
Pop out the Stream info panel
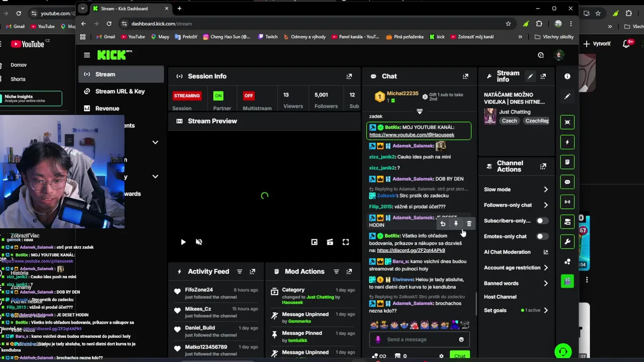(543, 76)
